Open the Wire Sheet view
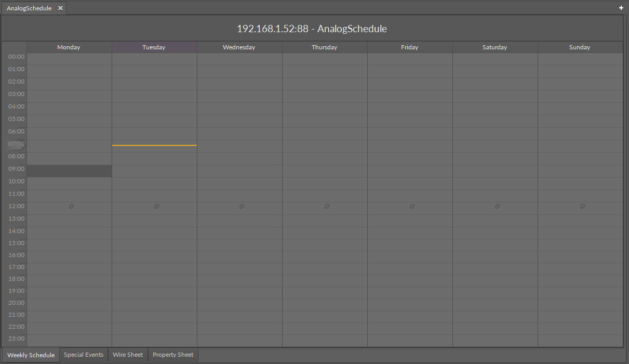Image resolution: width=629 pixels, height=364 pixels. [x=128, y=355]
